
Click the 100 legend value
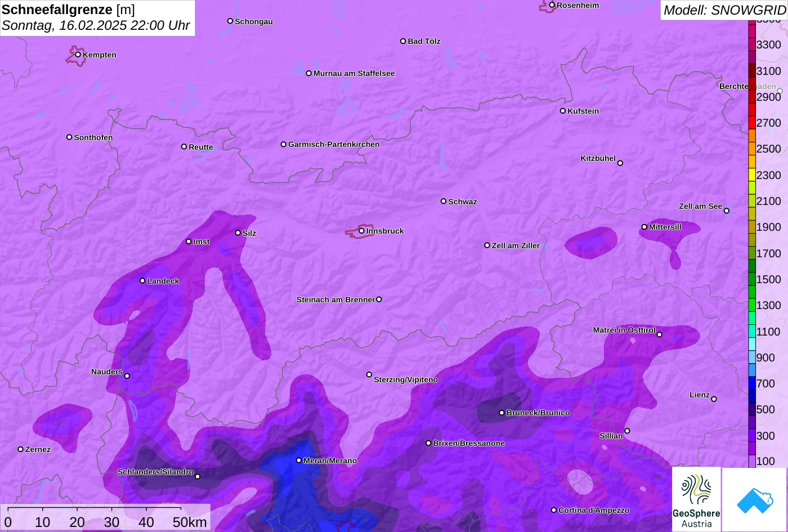pos(765,461)
